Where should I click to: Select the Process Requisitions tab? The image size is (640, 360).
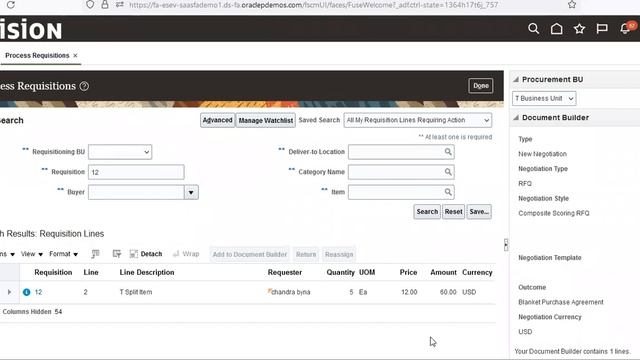37,56
